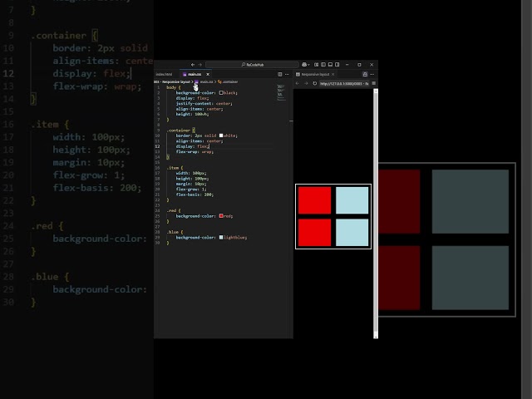The height and width of the screenshot is (399, 532).
Task: Click the bottom red box in the preview
Action: [314, 233]
